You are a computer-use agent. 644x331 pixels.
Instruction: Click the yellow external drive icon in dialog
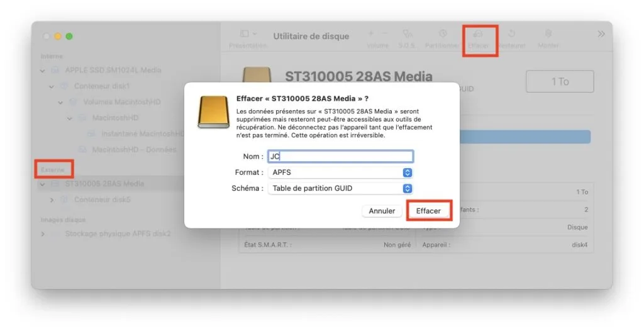pyautogui.click(x=214, y=112)
